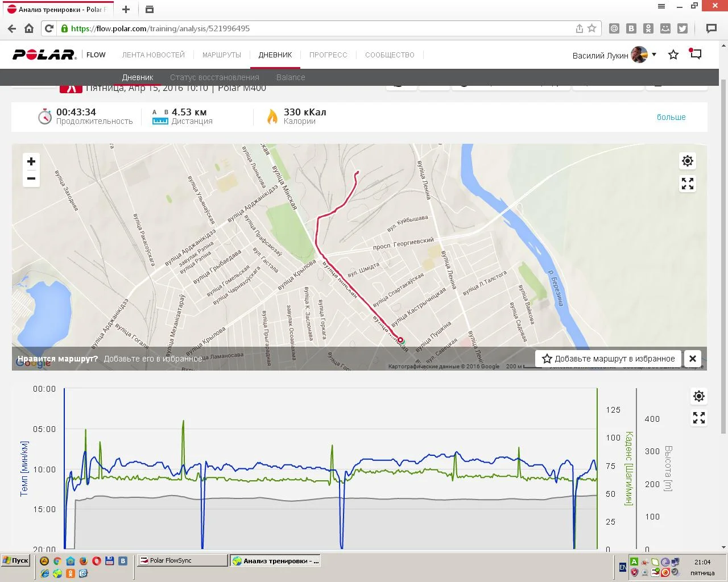Expand the route map to fullscreen
Screen dimensions: 728x582
point(688,184)
